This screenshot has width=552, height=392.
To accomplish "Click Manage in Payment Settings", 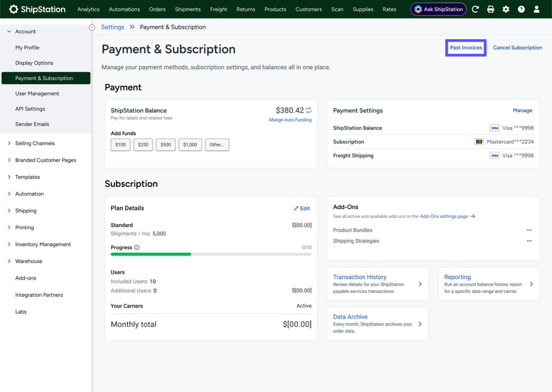I will pyautogui.click(x=523, y=111).
